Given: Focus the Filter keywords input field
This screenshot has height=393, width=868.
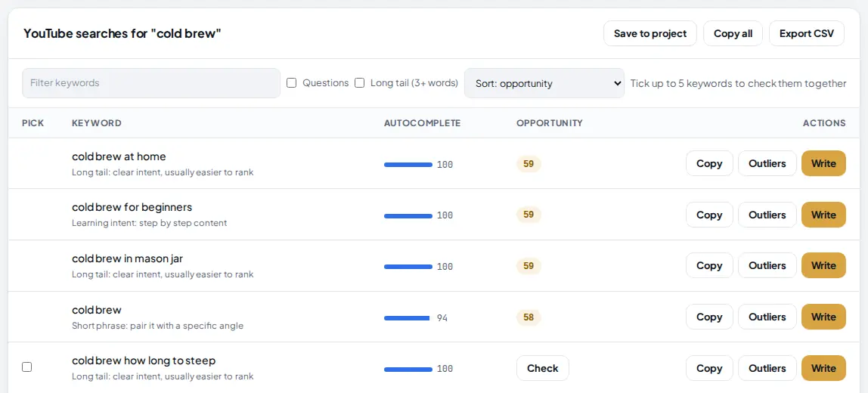Looking at the screenshot, I should [x=151, y=83].
